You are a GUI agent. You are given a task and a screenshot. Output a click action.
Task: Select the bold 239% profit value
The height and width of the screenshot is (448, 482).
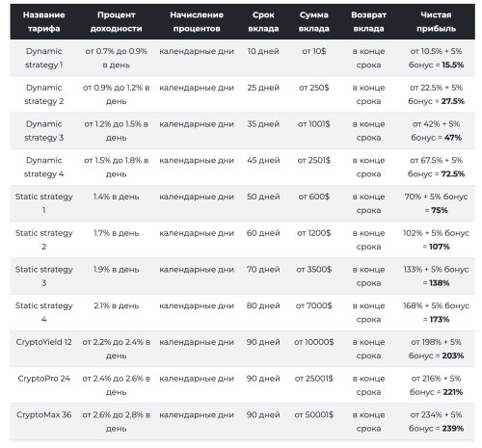[453, 429]
